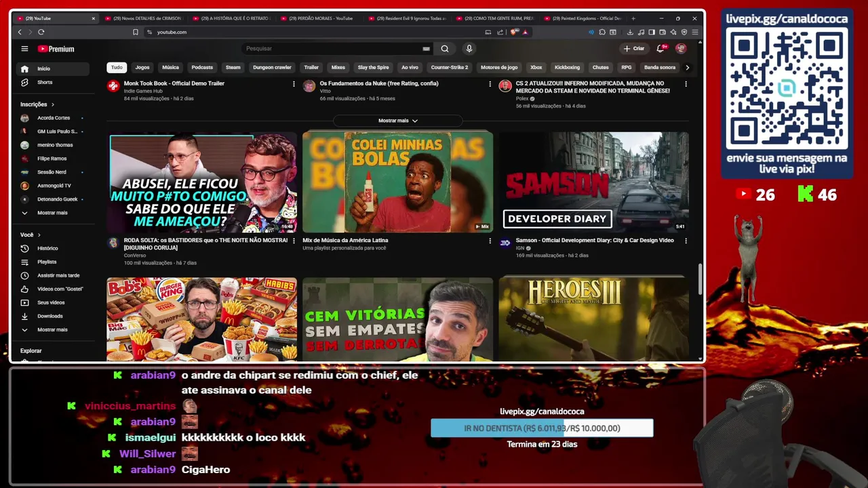Open the Asmongold TV subscription
The image size is (868, 488).
pyautogui.click(x=52, y=186)
